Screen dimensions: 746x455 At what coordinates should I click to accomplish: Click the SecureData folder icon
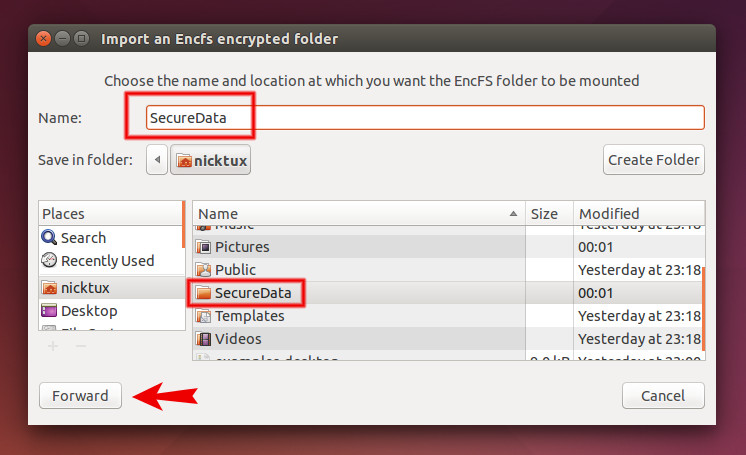coord(203,293)
